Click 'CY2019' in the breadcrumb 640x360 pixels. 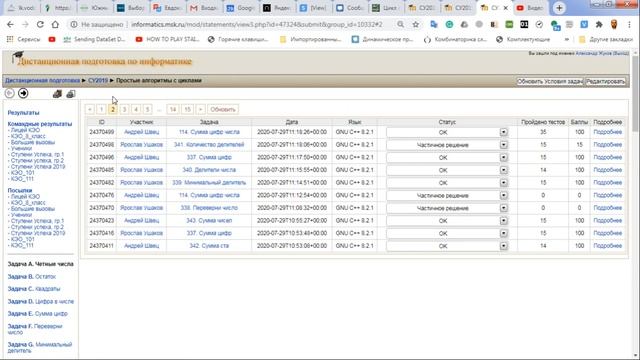coord(98,80)
